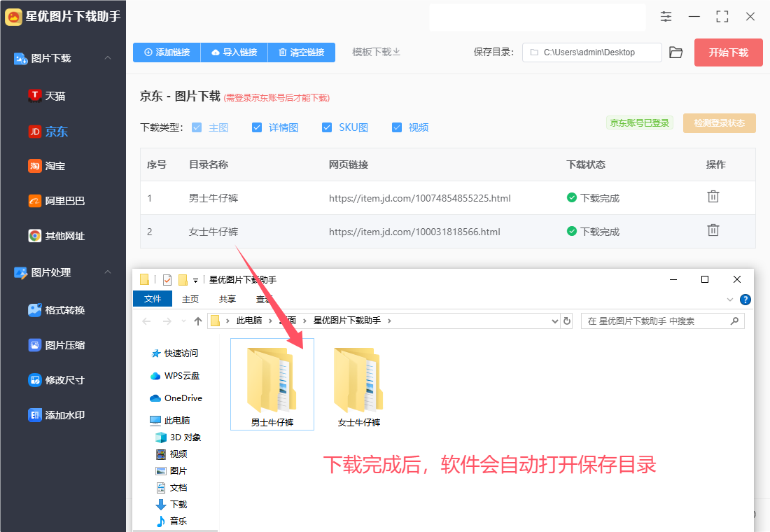Collapse the 图片下载 sidebar group

pyautogui.click(x=108, y=58)
